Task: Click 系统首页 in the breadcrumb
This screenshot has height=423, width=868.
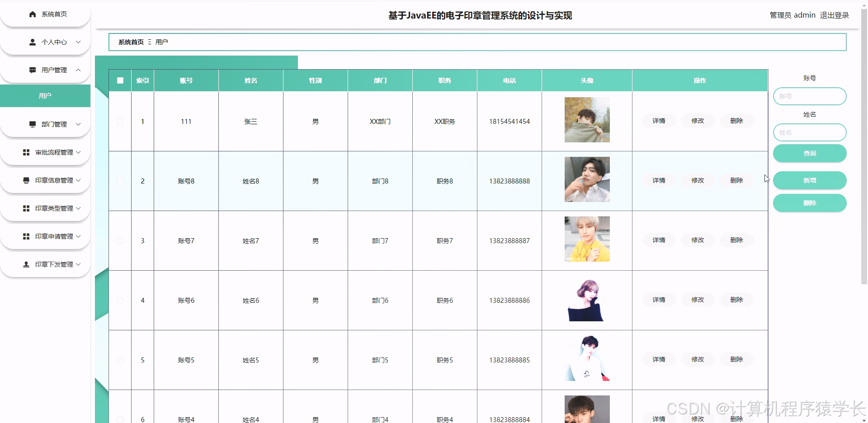Action: (x=131, y=42)
